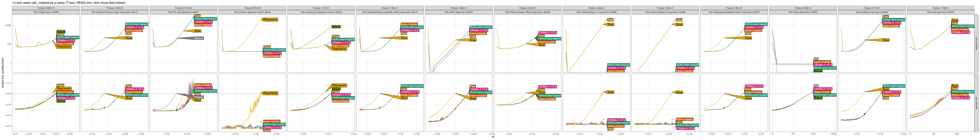Click 'Regression' label in shallow regression kilobytes panel

pyautogui.click(x=270, y=19)
